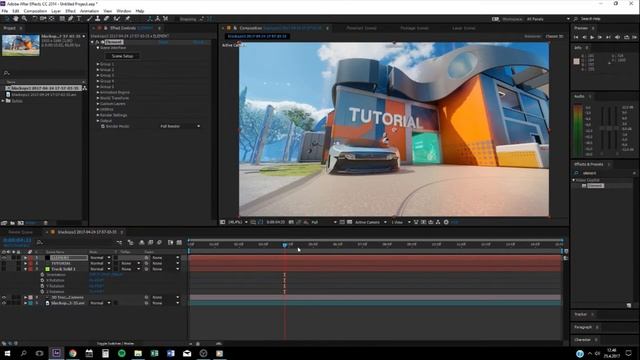Click the view axis mode icon
Viewport: 640px width, 360px height.
pyautogui.click(x=166, y=19)
